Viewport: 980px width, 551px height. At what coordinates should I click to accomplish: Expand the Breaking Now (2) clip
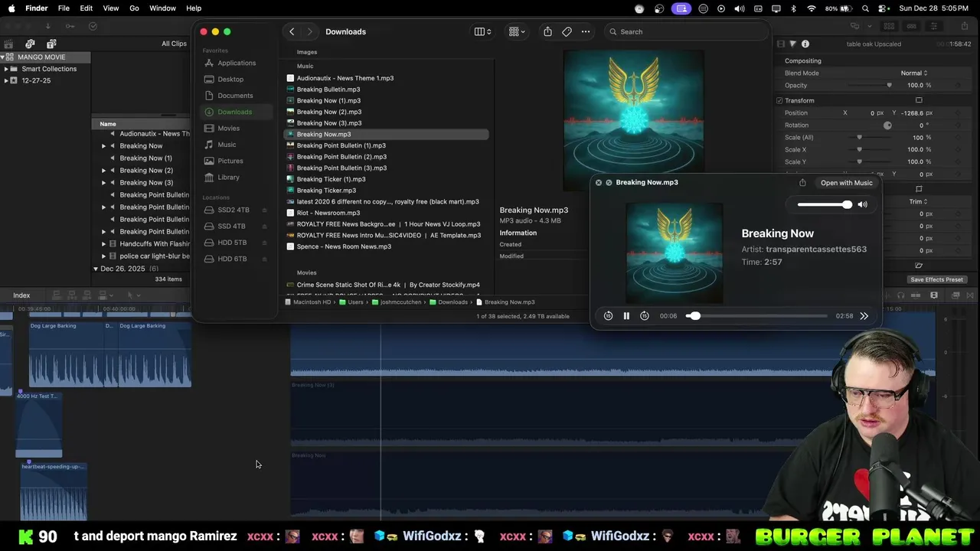coord(104,170)
